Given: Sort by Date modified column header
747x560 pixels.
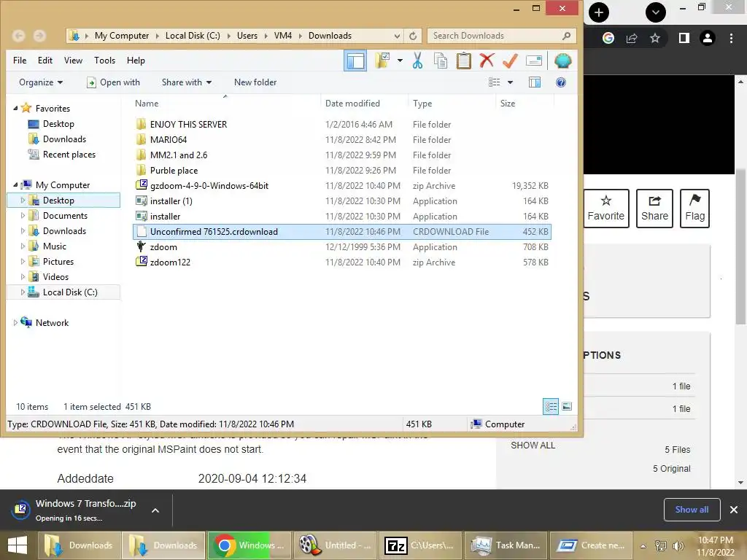Looking at the screenshot, I should point(365,104).
